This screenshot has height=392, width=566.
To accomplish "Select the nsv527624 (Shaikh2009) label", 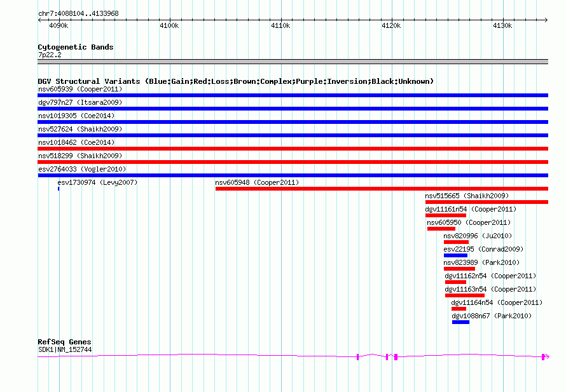I will [x=79, y=129].
